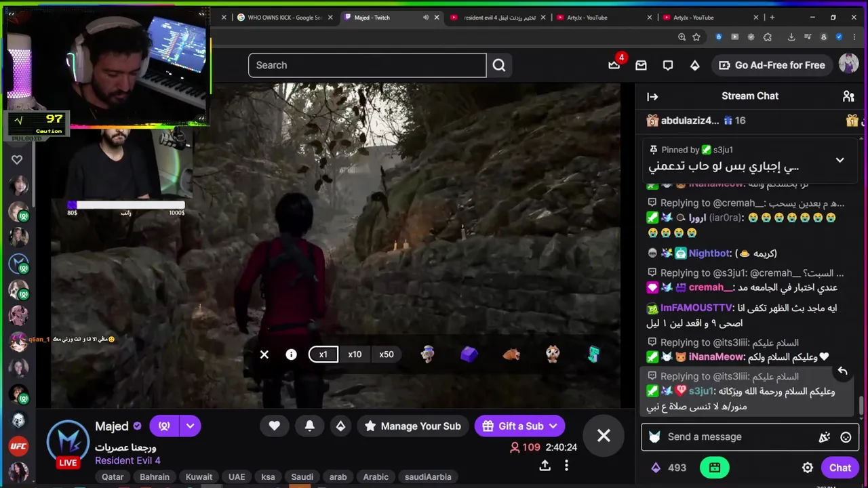Click the Kuwait tag
Image resolution: width=868 pixels, height=488 pixels.
coord(199,476)
